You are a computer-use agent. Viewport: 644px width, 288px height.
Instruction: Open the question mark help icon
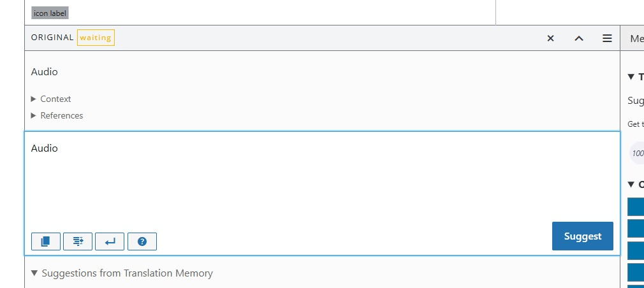(x=142, y=241)
